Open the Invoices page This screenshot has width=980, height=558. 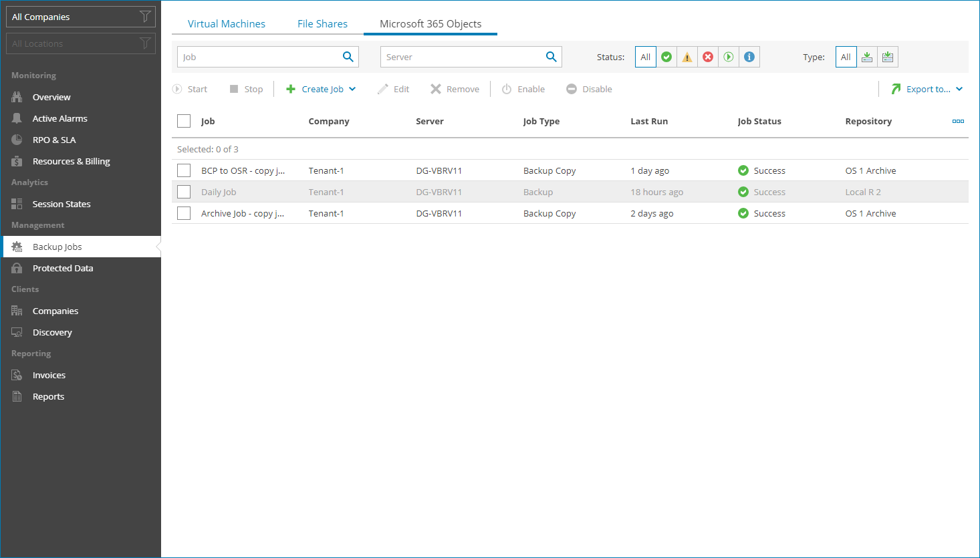47,374
